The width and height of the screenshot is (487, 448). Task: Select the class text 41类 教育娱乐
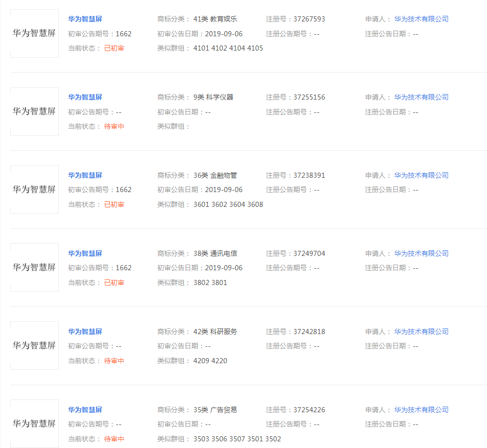[215, 19]
